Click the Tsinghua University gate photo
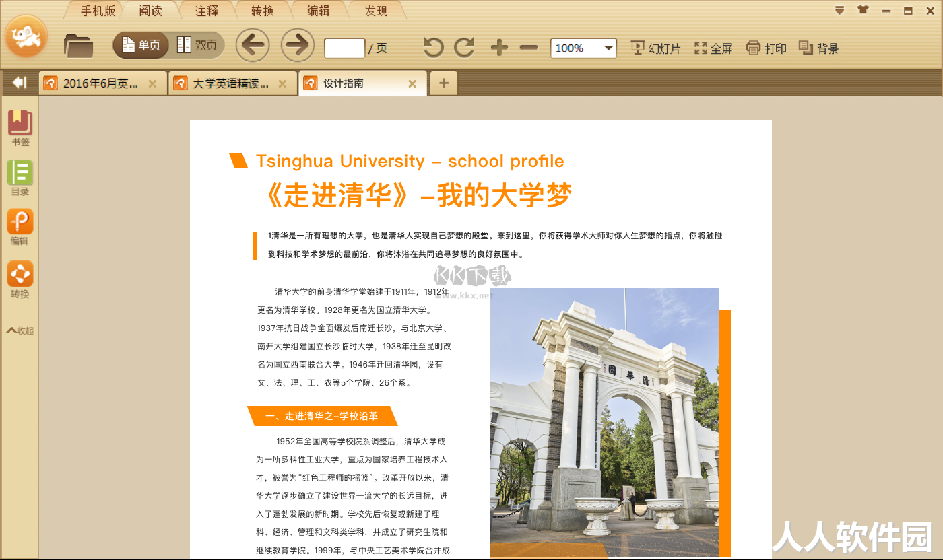Image resolution: width=943 pixels, height=560 pixels. pos(605,423)
